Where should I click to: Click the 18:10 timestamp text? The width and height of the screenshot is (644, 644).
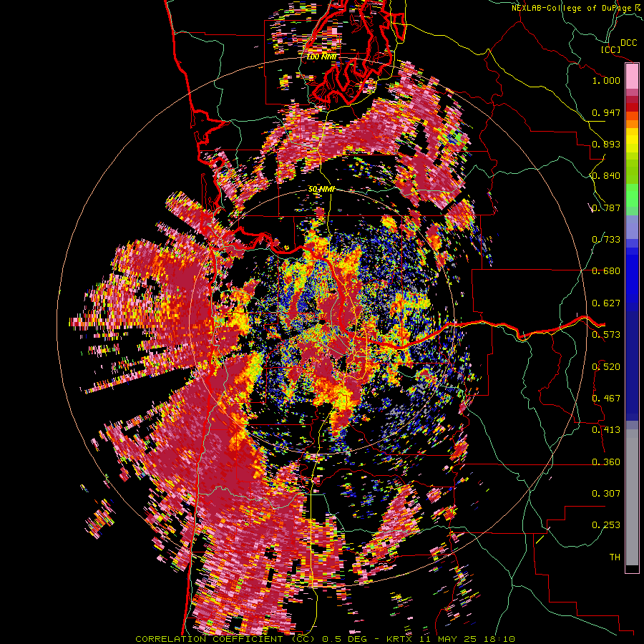tap(499, 639)
